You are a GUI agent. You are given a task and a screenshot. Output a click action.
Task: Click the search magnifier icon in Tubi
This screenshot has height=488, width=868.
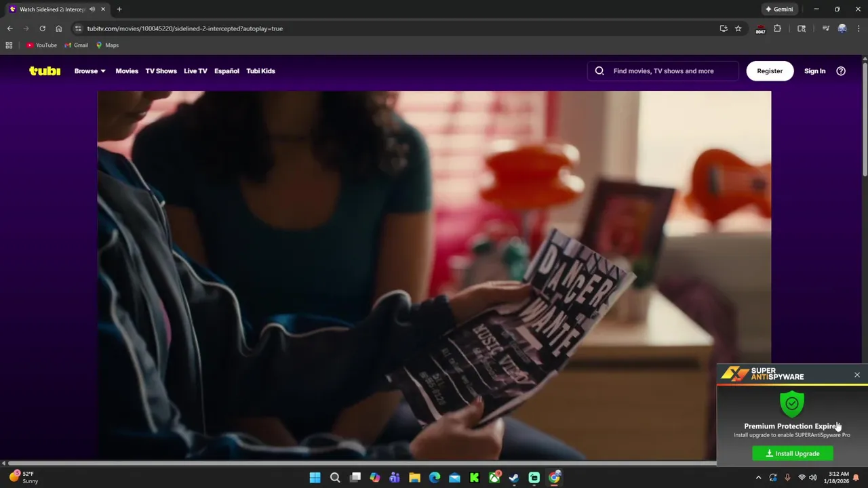[x=599, y=70]
